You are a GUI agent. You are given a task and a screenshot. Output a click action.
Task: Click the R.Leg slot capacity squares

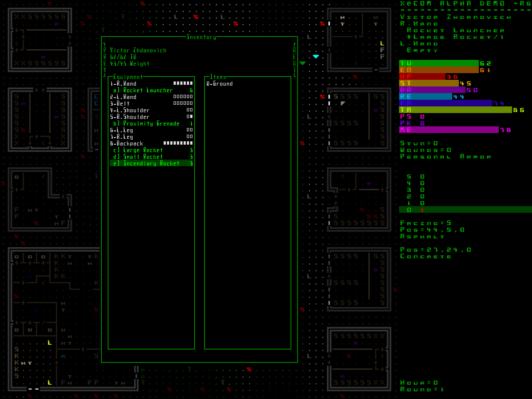190,136
